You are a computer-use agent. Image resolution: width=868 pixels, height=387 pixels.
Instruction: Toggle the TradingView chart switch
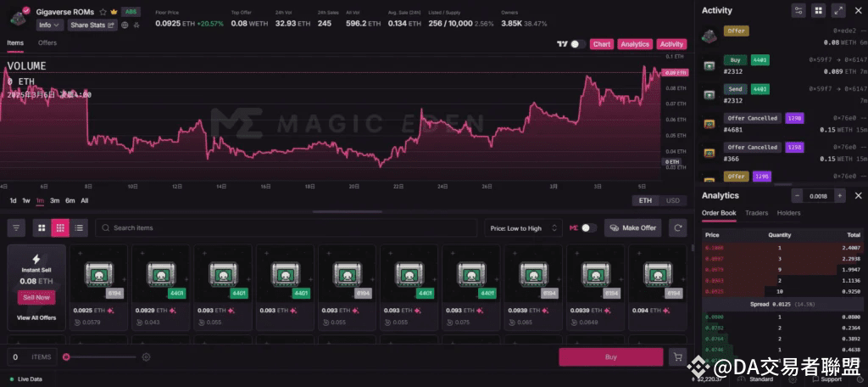[x=578, y=44]
